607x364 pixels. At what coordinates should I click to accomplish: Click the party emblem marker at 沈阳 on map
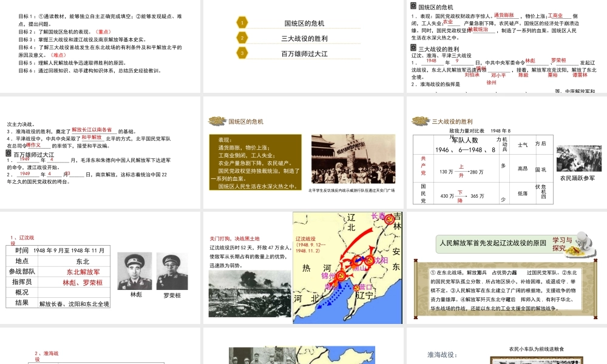pos(369,260)
